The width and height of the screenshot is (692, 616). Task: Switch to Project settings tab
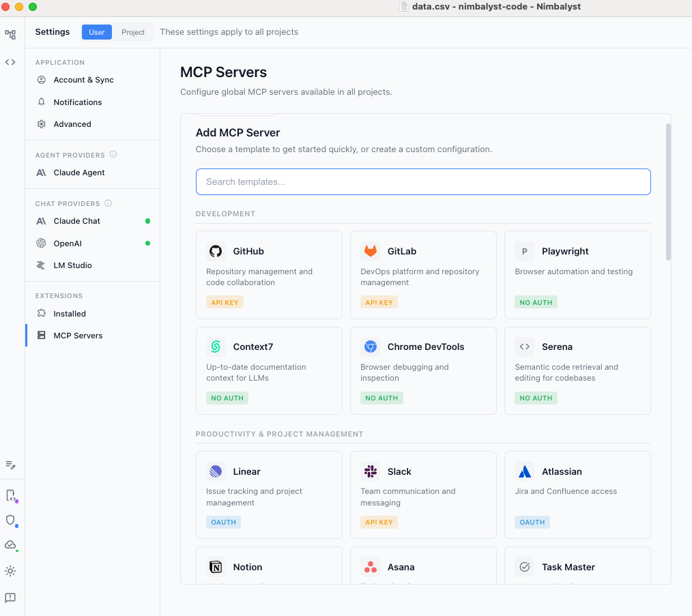[x=133, y=32]
